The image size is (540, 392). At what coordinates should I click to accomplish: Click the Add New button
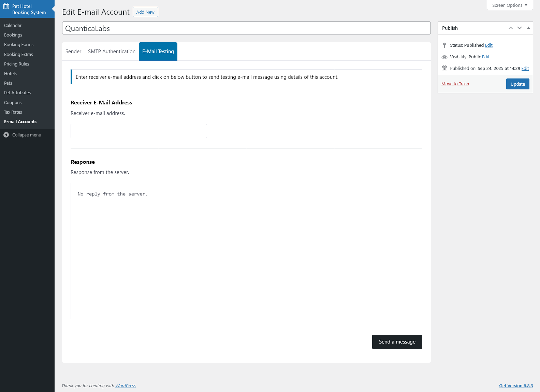pyautogui.click(x=145, y=12)
